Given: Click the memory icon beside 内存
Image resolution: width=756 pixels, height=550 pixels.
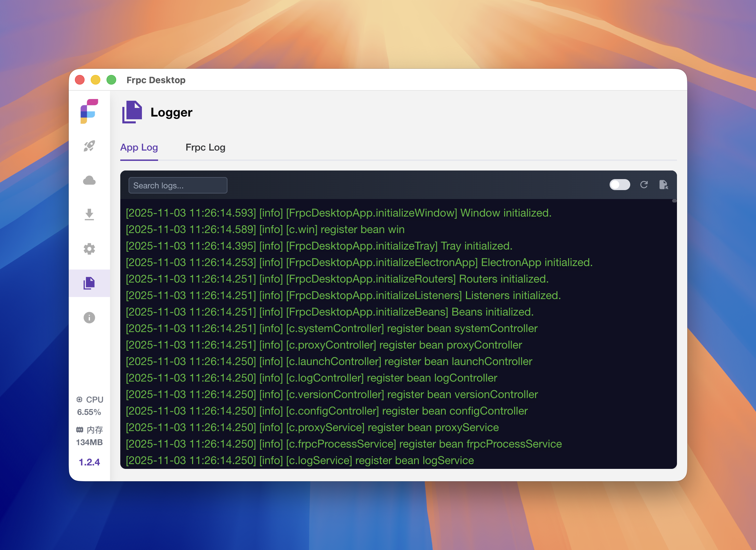Looking at the screenshot, I should pyautogui.click(x=80, y=430).
